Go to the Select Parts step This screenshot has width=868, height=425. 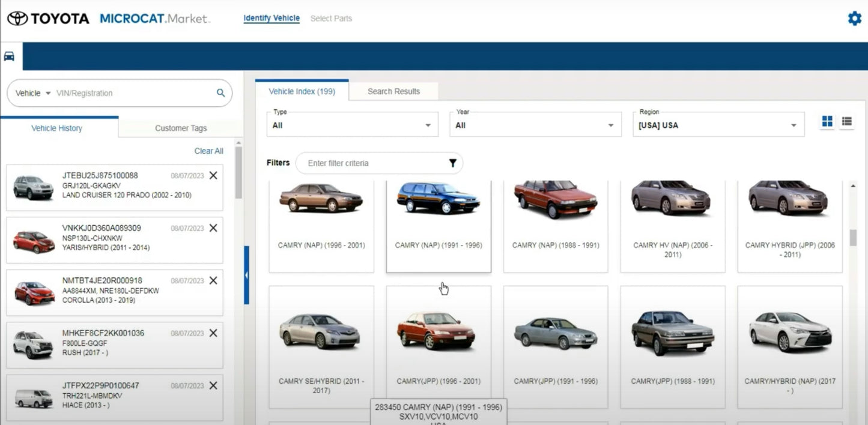(331, 19)
